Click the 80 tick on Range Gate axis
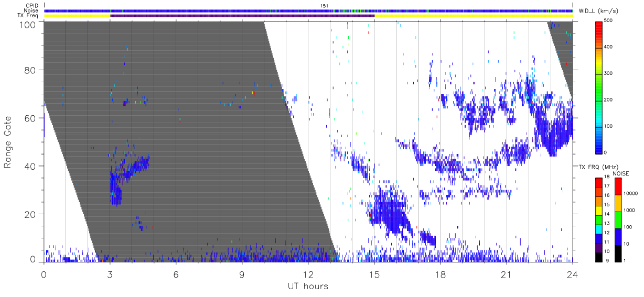 pos(31,70)
